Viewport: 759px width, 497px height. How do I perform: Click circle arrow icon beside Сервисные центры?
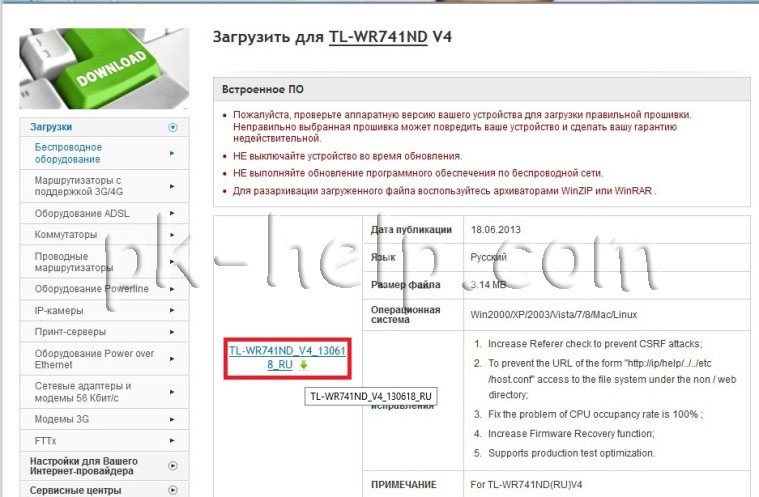172,490
